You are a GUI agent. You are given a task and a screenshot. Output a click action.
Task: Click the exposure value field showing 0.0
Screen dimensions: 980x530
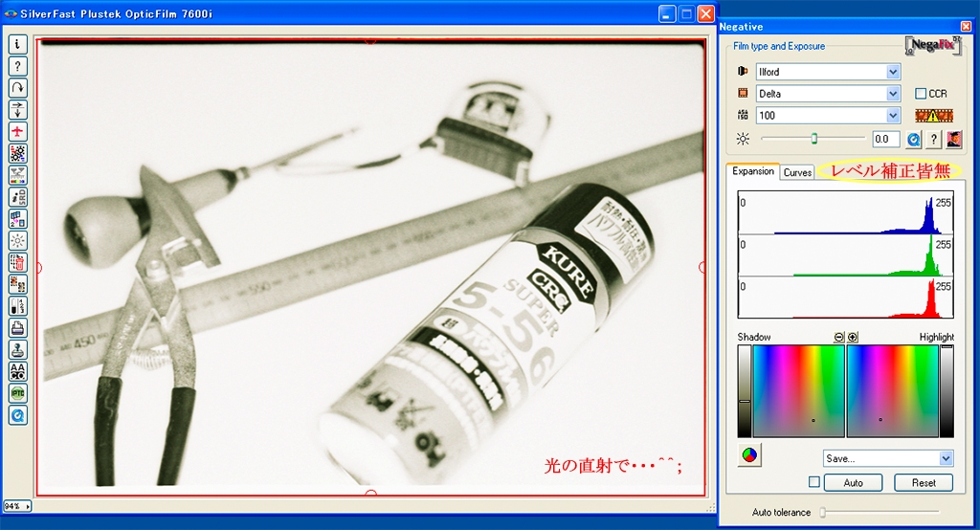click(x=885, y=140)
